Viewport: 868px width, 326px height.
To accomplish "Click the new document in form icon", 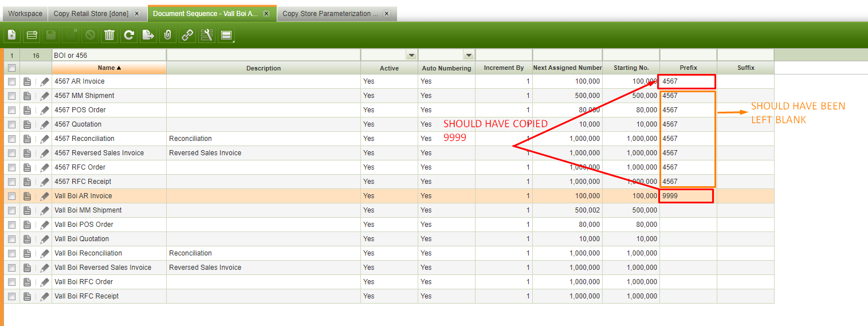I will point(12,36).
